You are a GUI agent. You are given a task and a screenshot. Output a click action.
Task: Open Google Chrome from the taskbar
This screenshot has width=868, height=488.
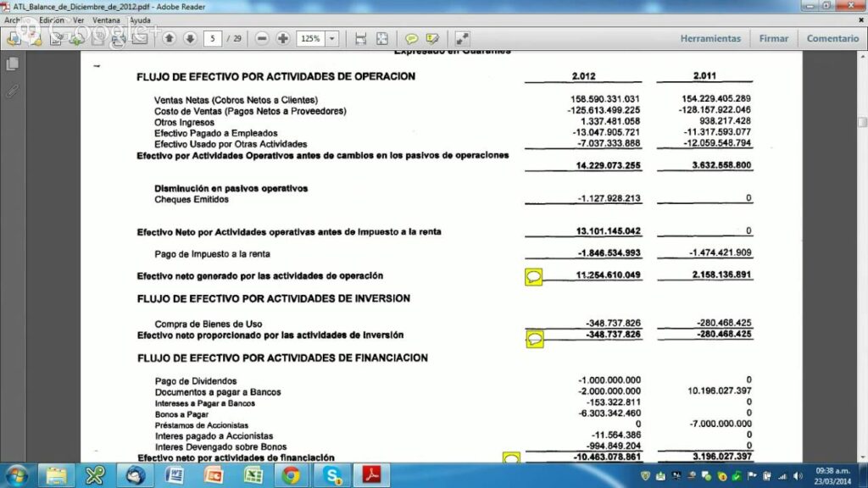[291, 474]
